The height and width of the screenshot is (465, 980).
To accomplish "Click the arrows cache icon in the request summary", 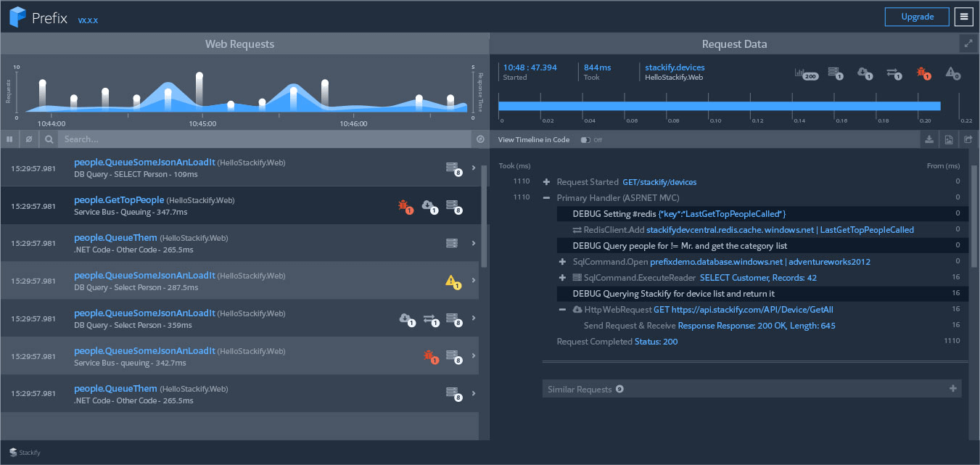I will point(893,73).
